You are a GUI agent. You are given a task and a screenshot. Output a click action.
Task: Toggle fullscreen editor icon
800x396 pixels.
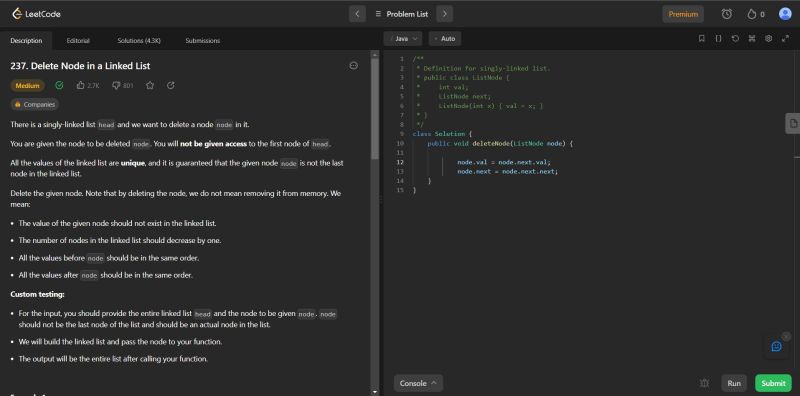click(x=785, y=38)
